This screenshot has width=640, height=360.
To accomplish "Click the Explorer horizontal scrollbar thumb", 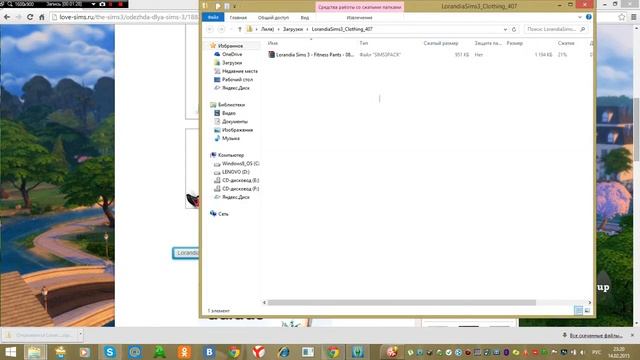I will point(402,302).
